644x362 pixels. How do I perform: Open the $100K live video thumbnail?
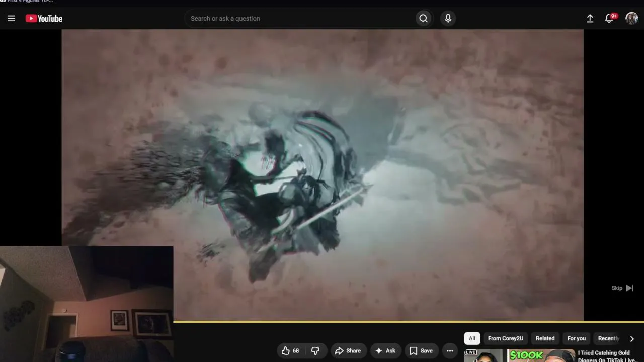click(519, 355)
